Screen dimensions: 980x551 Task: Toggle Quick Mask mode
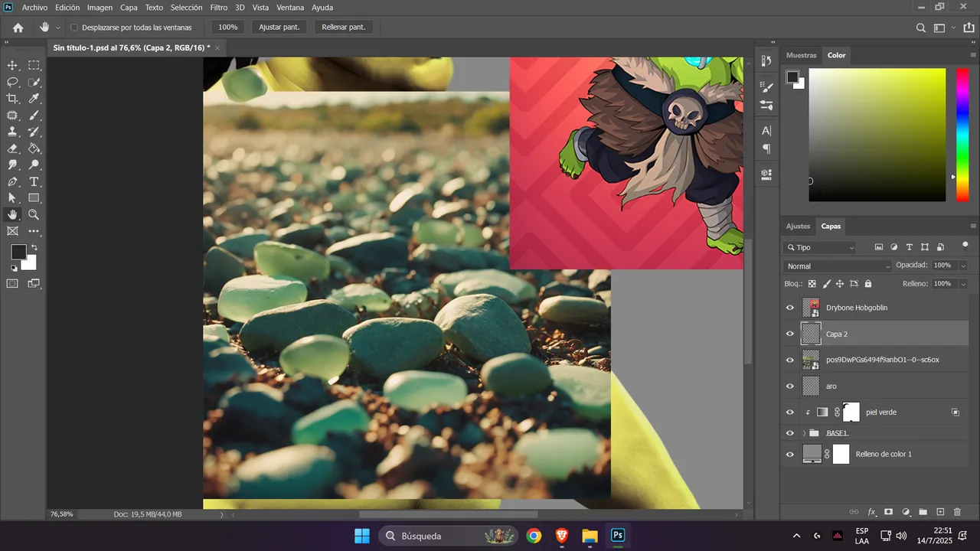[12, 283]
